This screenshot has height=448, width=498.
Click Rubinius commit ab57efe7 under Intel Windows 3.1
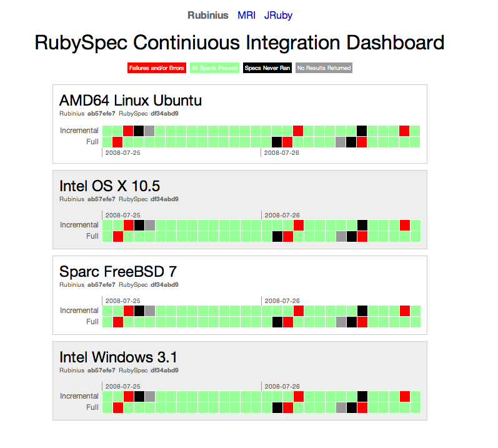point(101,371)
